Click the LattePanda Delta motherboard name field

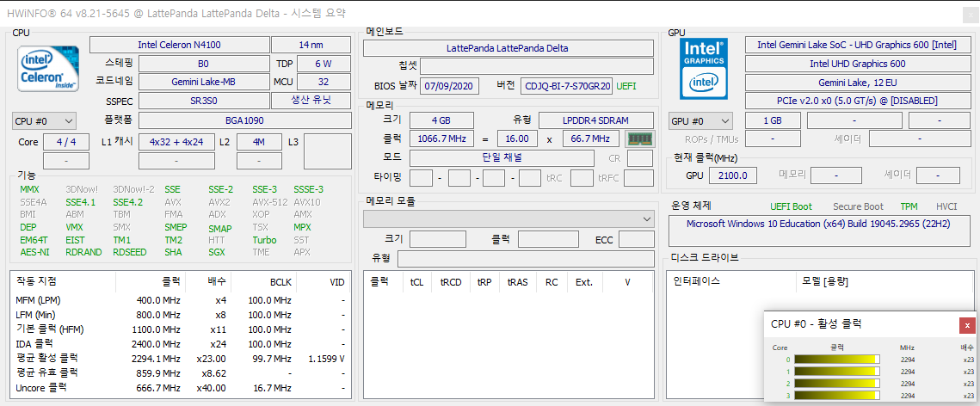point(508,48)
